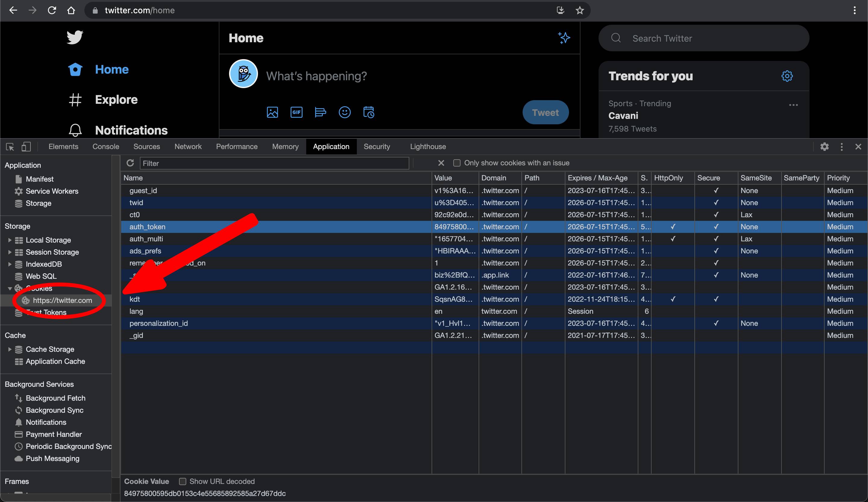
Task: Click the Search Twitter field
Action: pyautogui.click(x=704, y=38)
